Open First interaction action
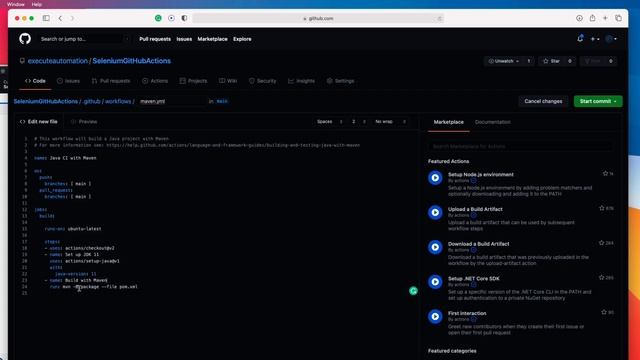640x360 pixels. tap(467, 313)
